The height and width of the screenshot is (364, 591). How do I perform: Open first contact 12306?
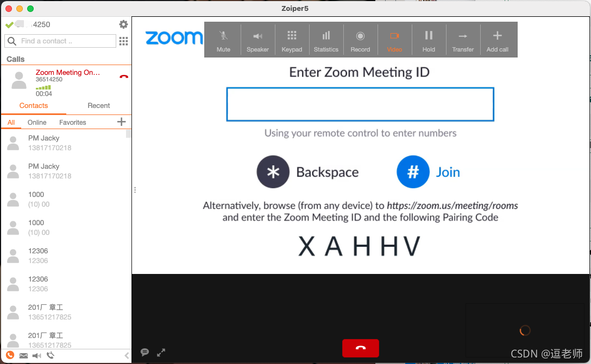[x=64, y=256]
